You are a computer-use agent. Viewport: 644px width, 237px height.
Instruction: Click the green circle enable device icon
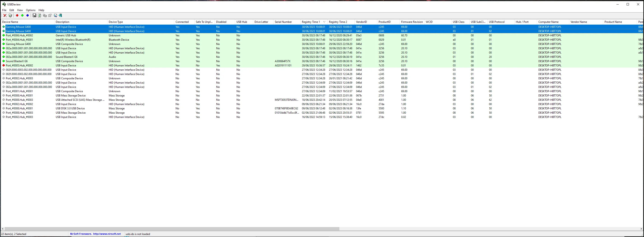22,16
